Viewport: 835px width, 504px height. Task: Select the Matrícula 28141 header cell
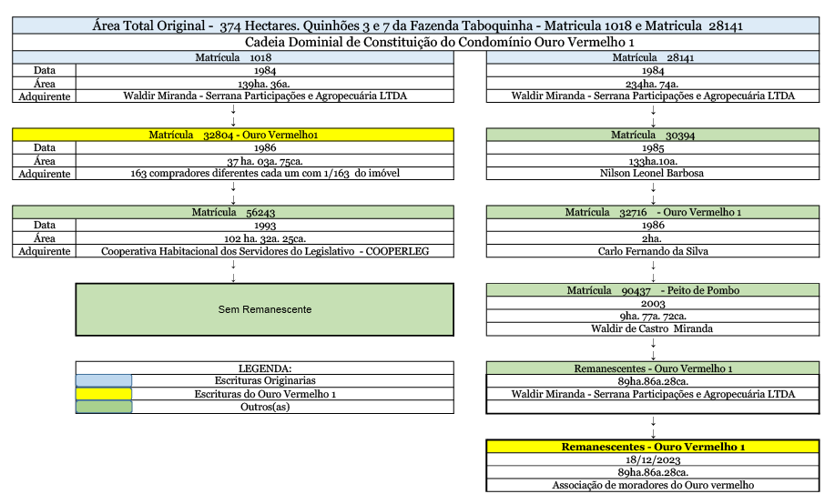coord(653,57)
